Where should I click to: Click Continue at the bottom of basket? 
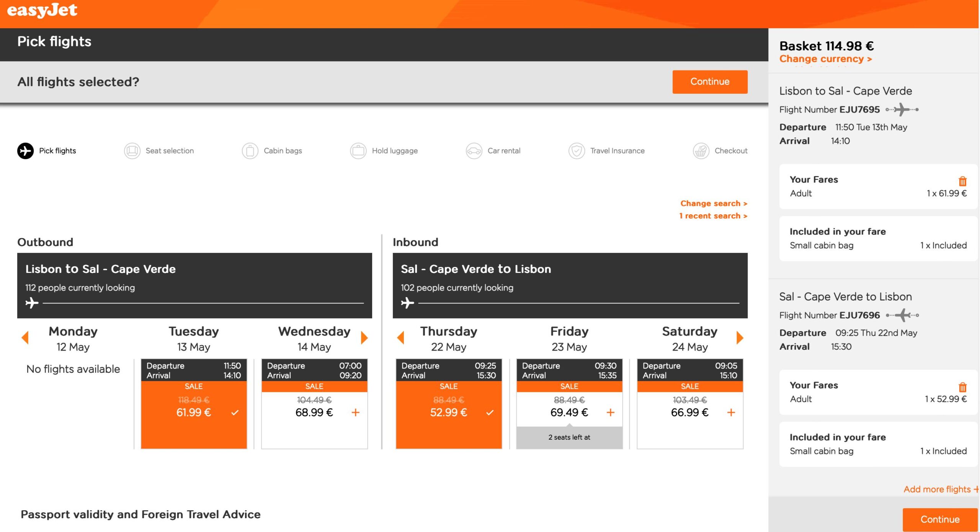(940, 519)
